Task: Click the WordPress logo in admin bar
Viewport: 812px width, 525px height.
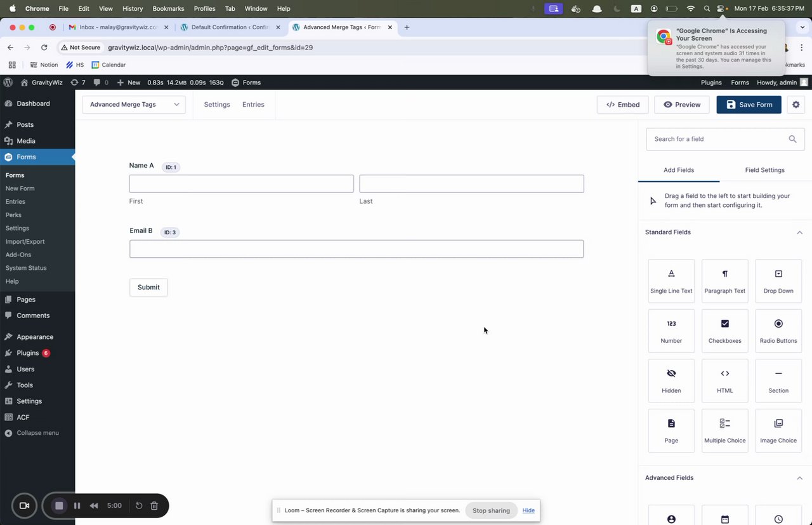Action: 8,83
